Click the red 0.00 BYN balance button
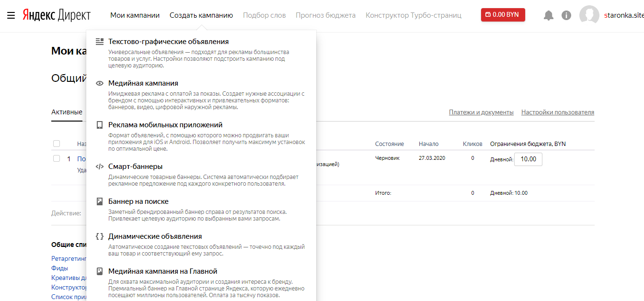The image size is (644, 301). [x=503, y=15]
